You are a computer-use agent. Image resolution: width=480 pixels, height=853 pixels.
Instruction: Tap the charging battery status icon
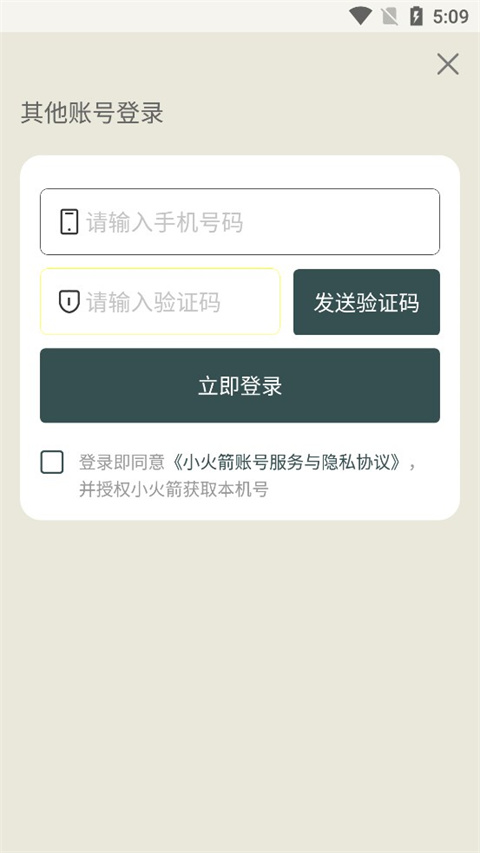(416, 16)
